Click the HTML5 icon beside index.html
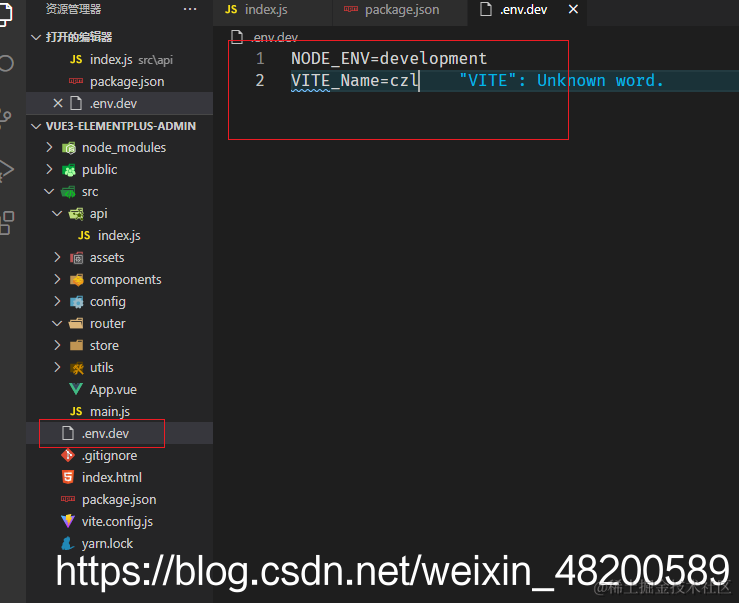The image size is (739, 603). [x=68, y=477]
